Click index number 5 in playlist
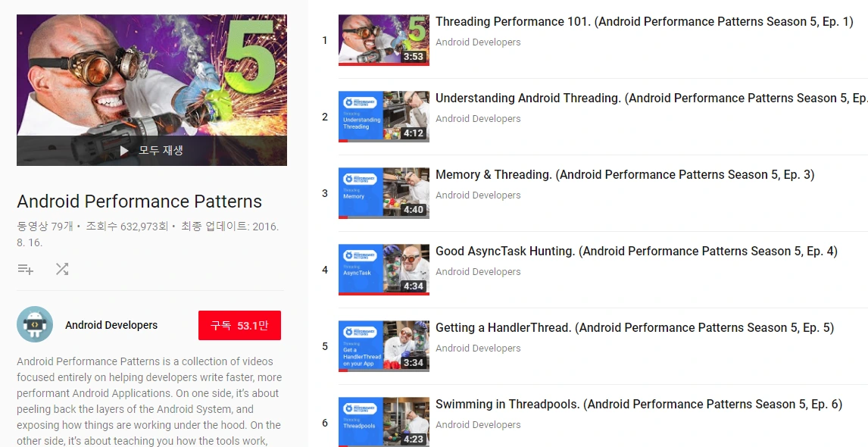 pyautogui.click(x=324, y=346)
